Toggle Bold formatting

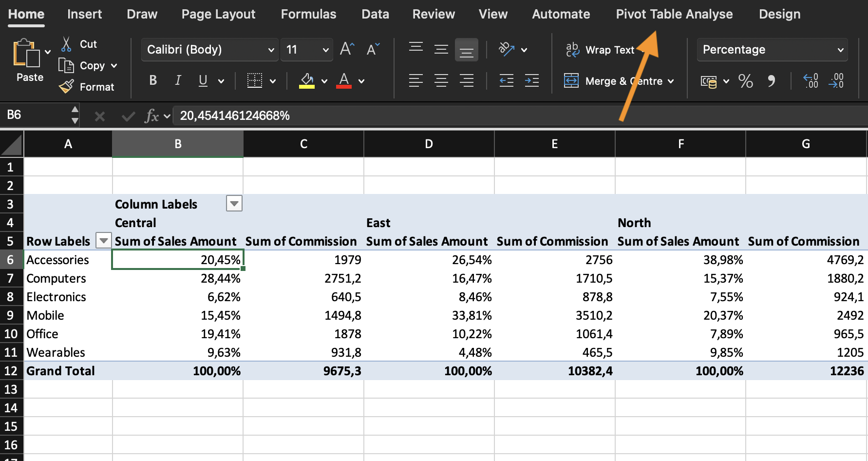pos(153,81)
